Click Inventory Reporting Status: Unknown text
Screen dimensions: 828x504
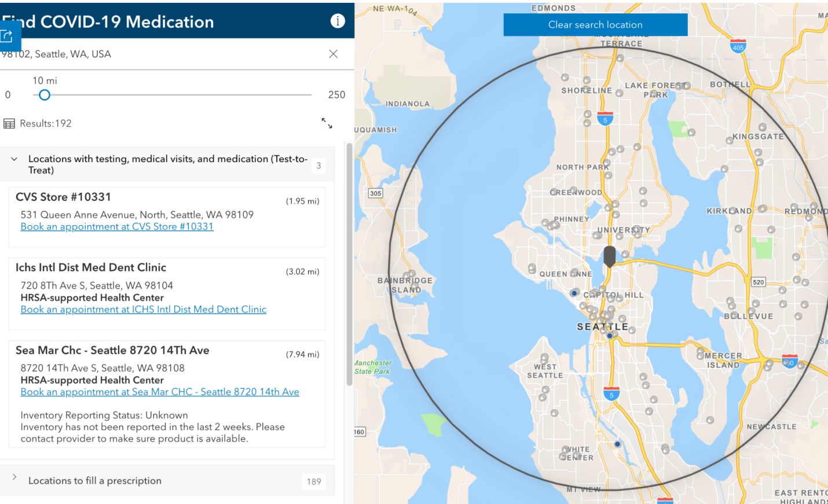(x=104, y=415)
